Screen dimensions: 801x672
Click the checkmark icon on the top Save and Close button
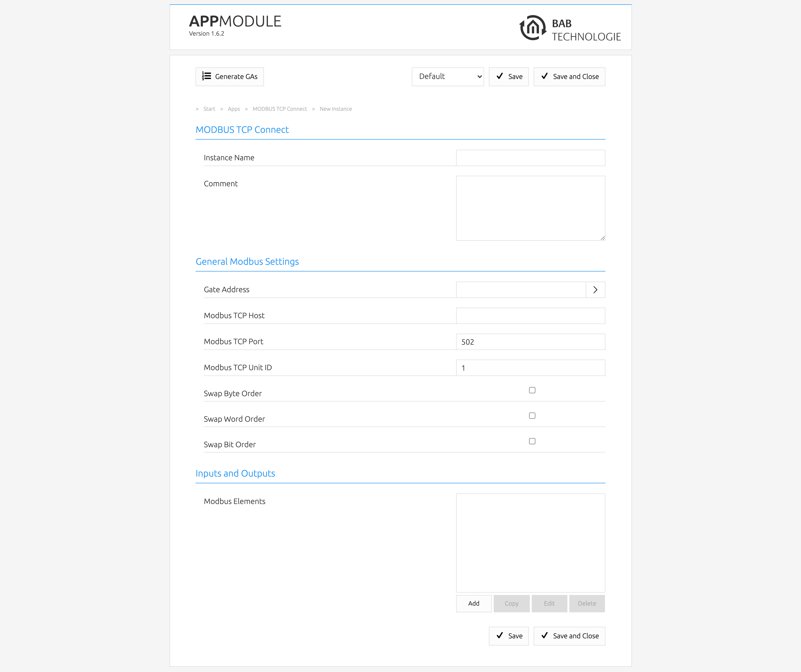(544, 76)
